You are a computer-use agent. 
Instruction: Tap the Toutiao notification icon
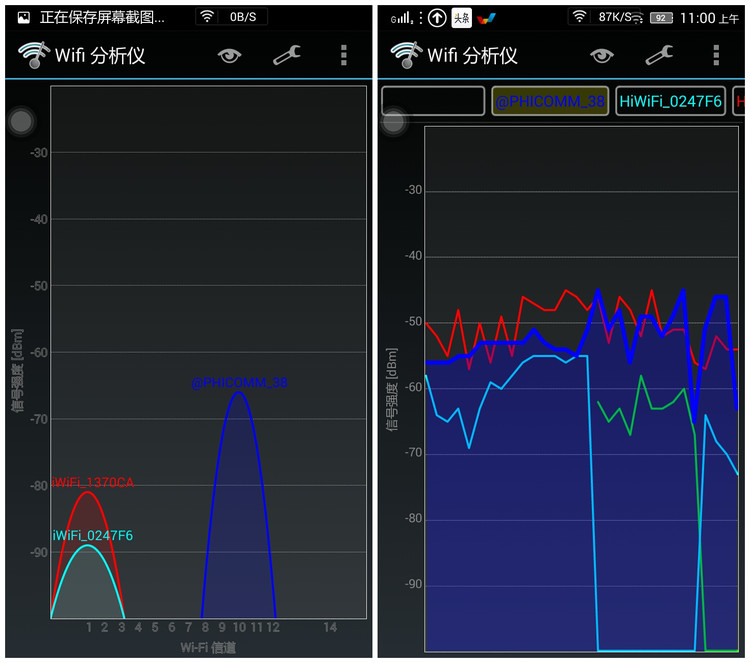pyautogui.click(x=462, y=18)
